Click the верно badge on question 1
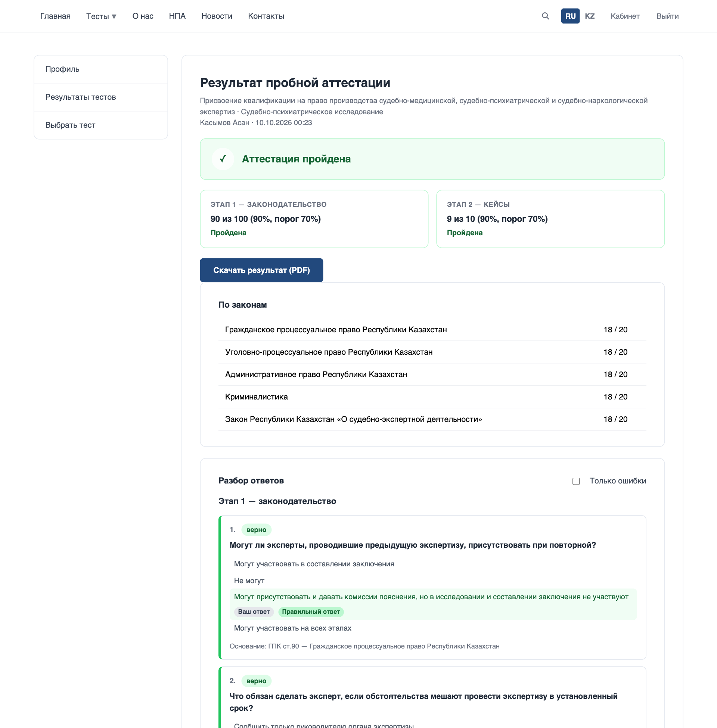This screenshot has width=717, height=728. click(256, 530)
